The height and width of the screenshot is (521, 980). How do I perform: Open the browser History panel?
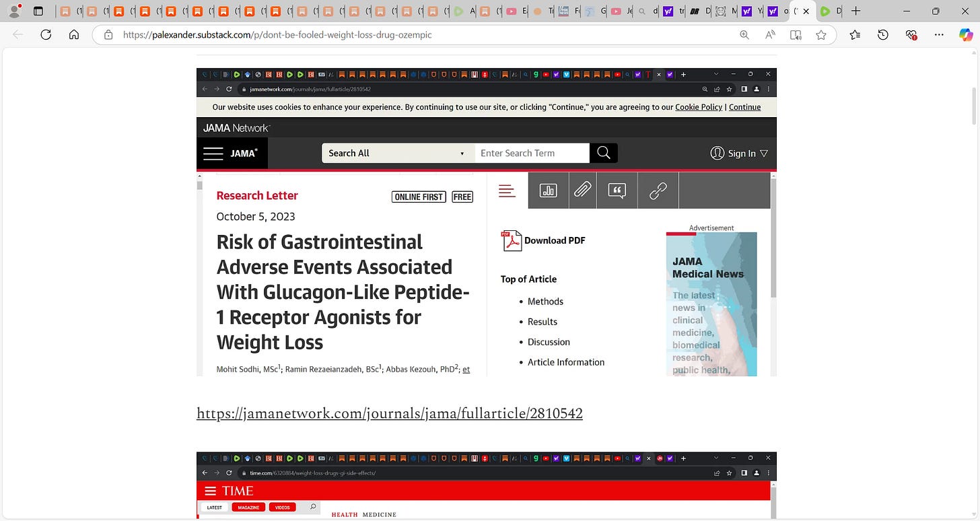(883, 35)
